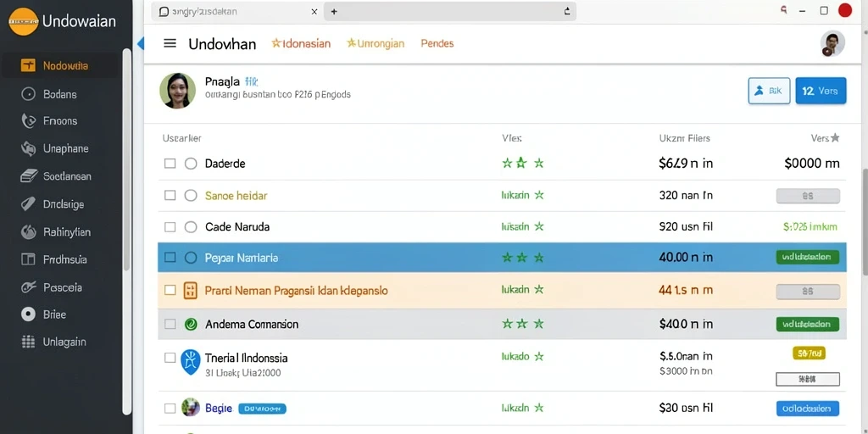Click the grey button in Prartl Neman row
The height and width of the screenshot is (434, 868).
[x=808, y=292]
